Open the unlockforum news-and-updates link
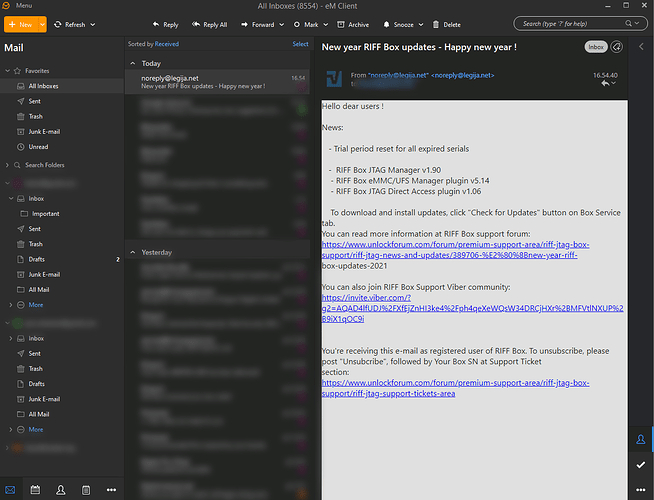Image resolution: width=654 pixels, height=500 pixels. point(455,250)
